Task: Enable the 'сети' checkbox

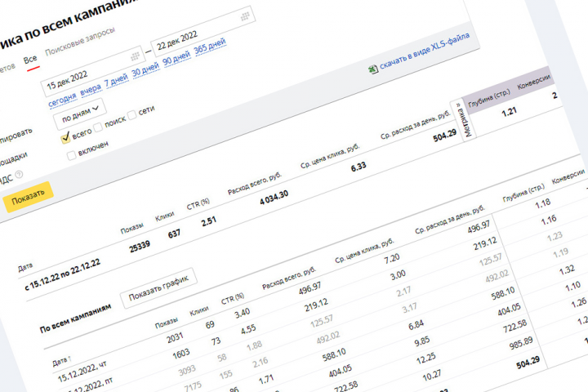Action: pos(132,115)
